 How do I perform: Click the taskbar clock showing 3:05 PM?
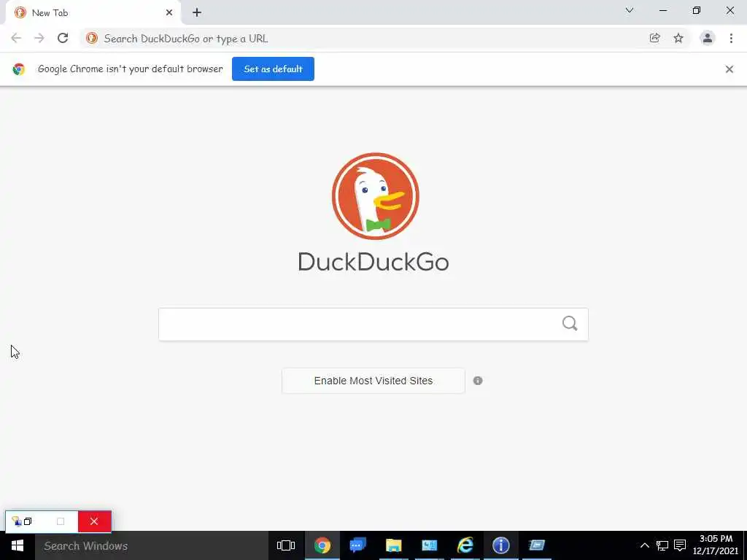pyautogui.click(x=716, y=545)
